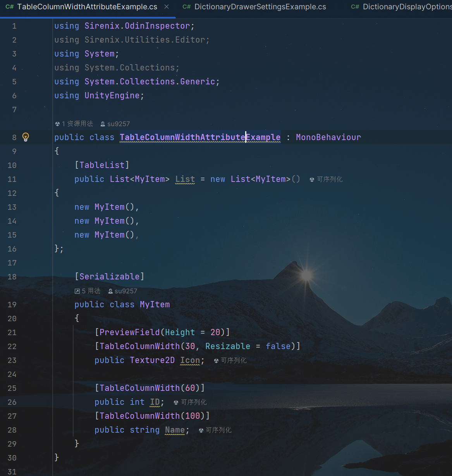Click 'new MyItem()' on line 15

coord(104,235)
